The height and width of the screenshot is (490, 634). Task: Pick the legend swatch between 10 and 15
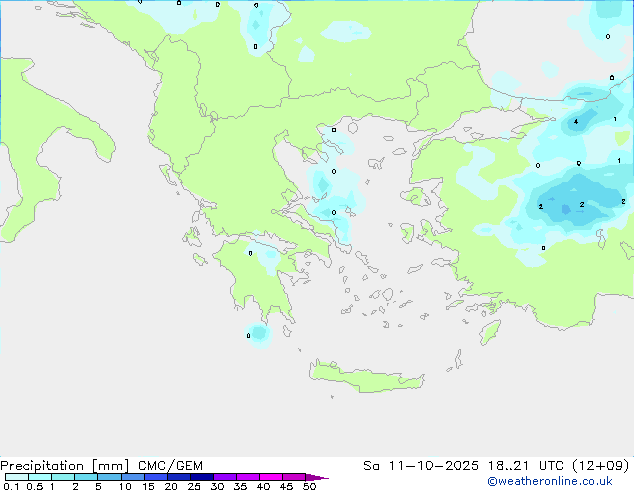133,477
